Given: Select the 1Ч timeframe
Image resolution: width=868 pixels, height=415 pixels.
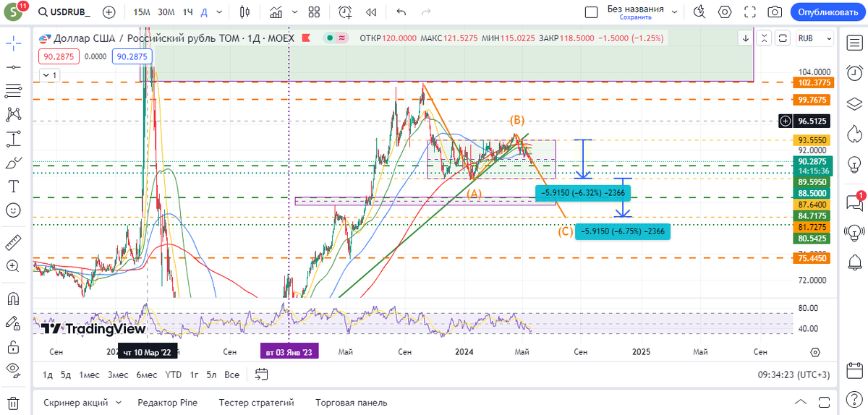Looking at the screenshot, I should [188, 12].
